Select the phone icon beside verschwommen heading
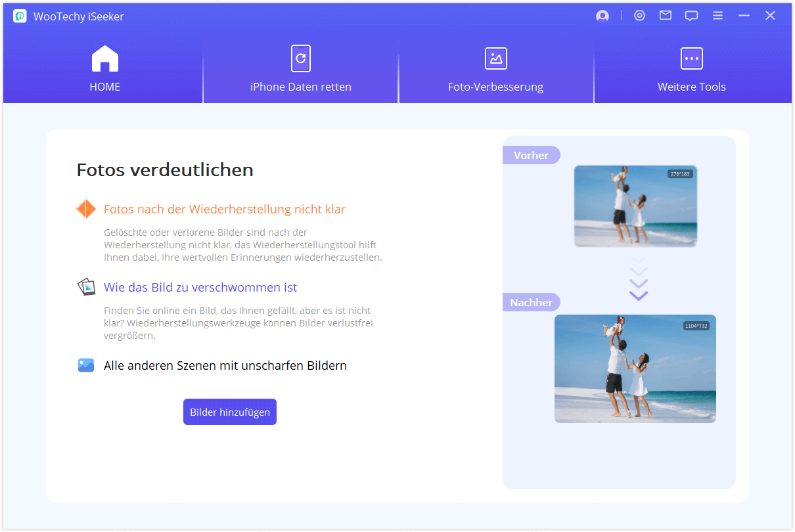This screenshot has width=795, height=532. click(x=86, y=286)
